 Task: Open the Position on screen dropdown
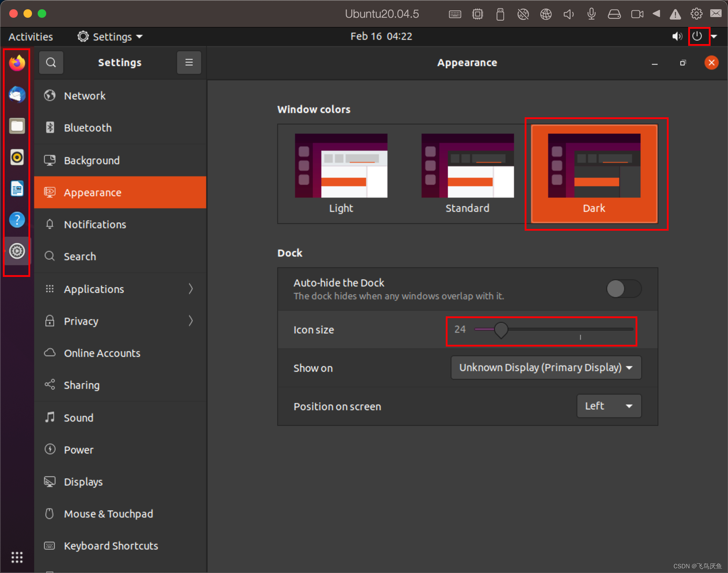[609, 406]
